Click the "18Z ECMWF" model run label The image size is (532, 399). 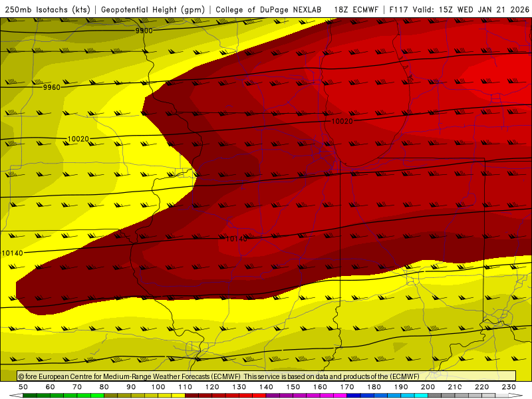tap(356, 9)
